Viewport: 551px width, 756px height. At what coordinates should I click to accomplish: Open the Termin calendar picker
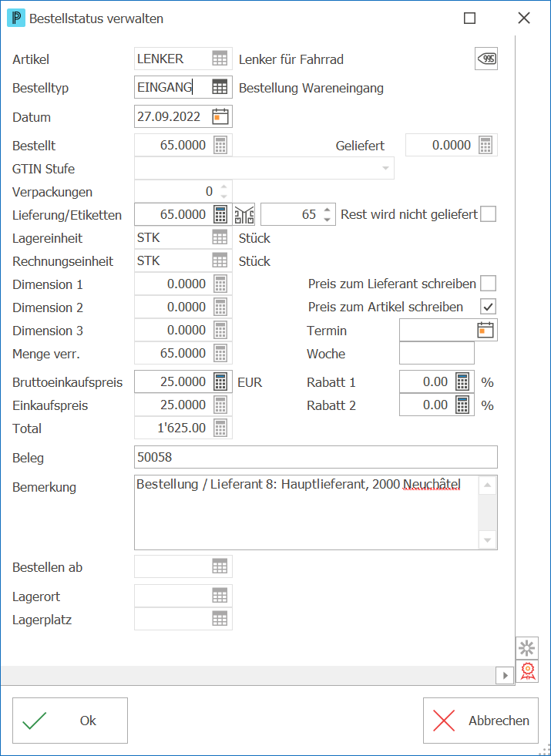(485, 331)
